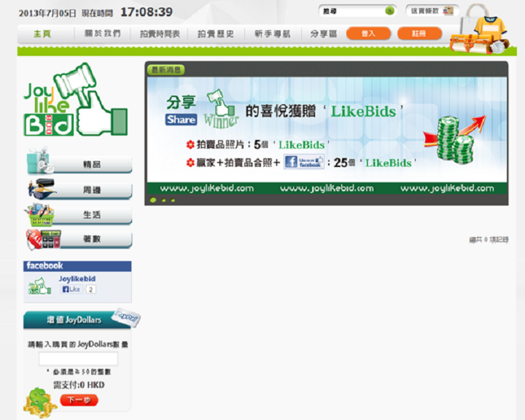Click the 增值 JoyDollars panel header
Viewport: 525px width, 420px height.
(77, 320)
